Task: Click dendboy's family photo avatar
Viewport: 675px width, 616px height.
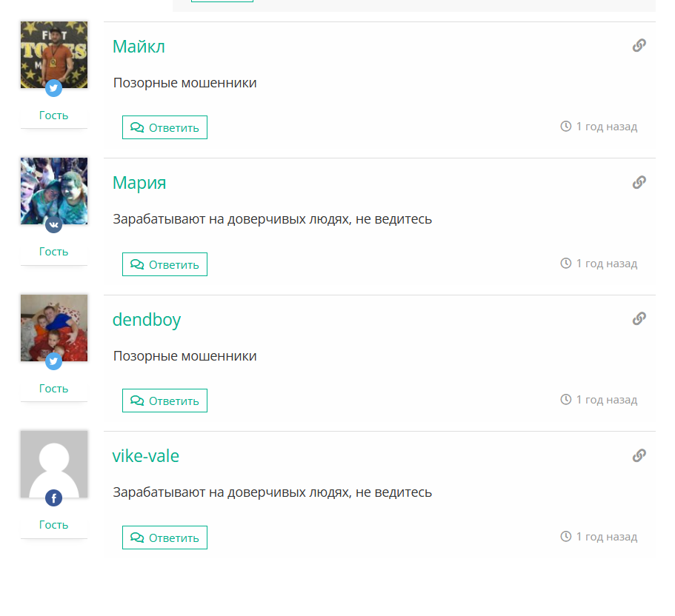Action: pos(54,328)
